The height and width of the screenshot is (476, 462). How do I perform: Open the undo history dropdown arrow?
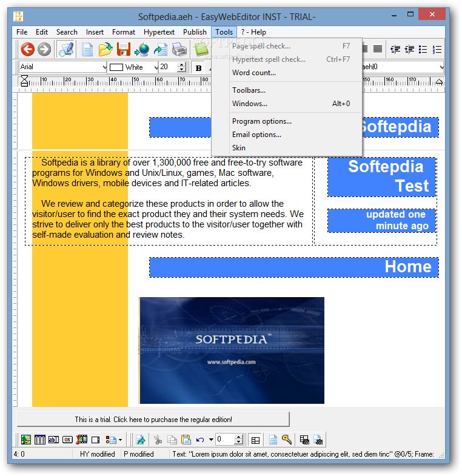pos(211,440)
